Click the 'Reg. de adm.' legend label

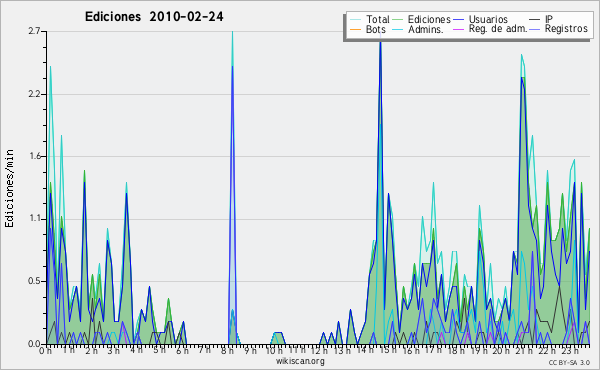[x=498, y=29]
